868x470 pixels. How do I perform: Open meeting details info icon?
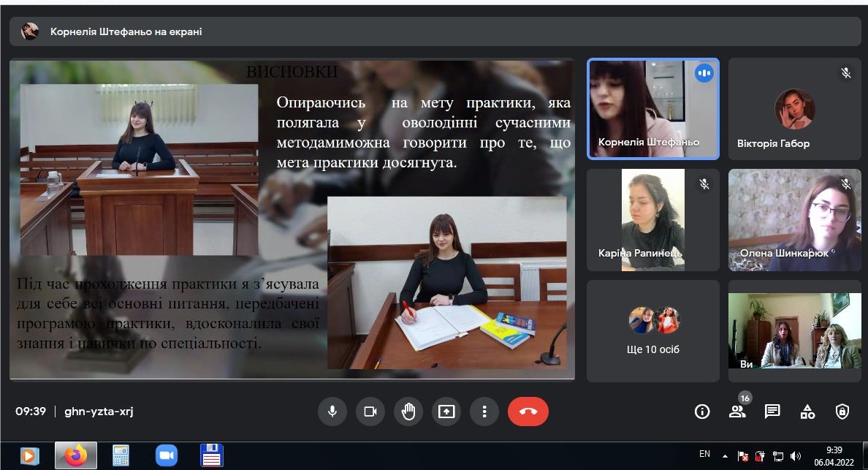702,412
